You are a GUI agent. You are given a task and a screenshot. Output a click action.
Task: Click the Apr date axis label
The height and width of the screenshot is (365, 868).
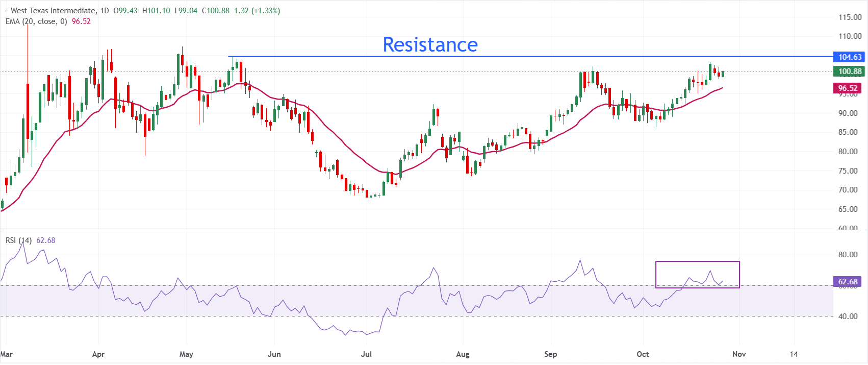coord(98,354)
